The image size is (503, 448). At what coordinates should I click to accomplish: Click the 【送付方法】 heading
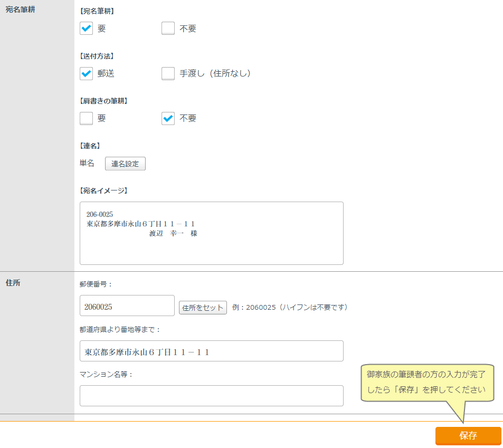[97, 55]
